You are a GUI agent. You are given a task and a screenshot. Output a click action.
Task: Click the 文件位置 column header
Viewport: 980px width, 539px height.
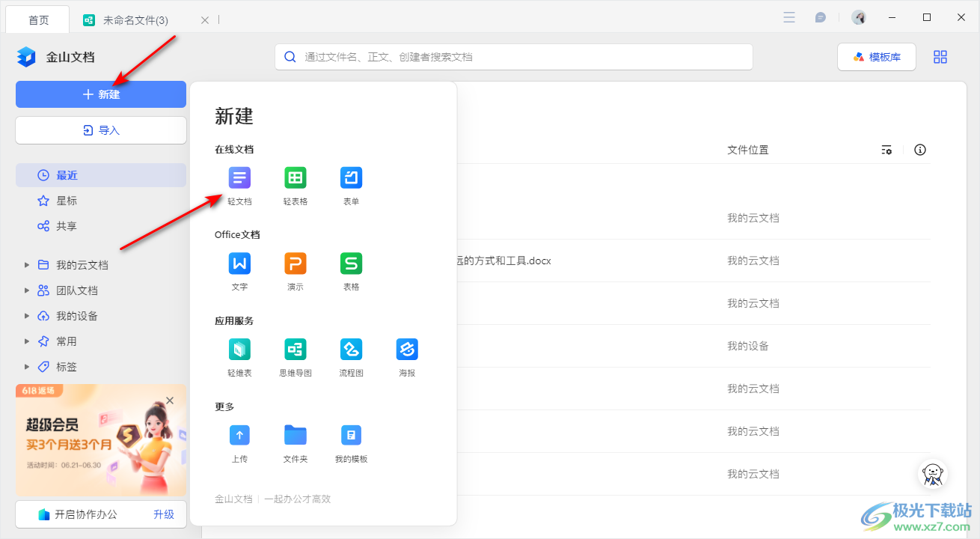point(748,150)
